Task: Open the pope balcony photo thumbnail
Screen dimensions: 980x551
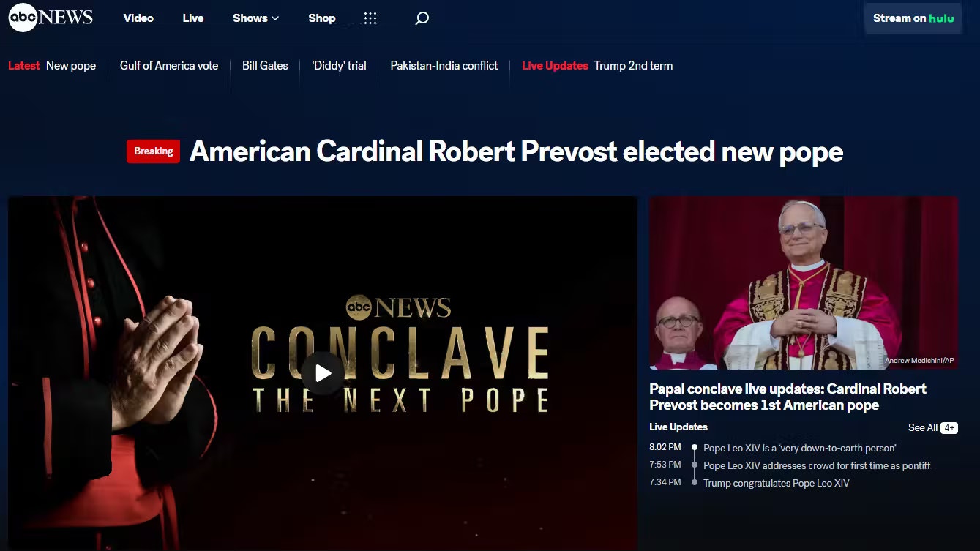Action: [x=804, y=282]
